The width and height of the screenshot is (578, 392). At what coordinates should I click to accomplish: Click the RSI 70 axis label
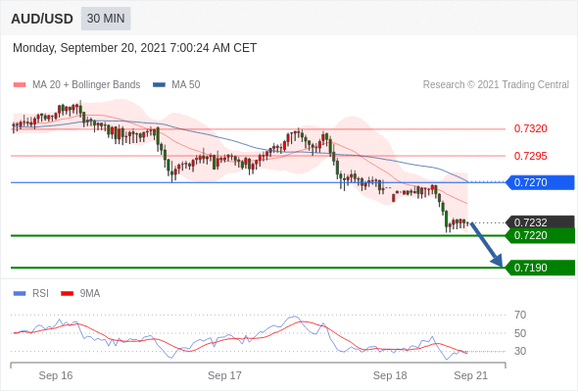tap(520, 315)
